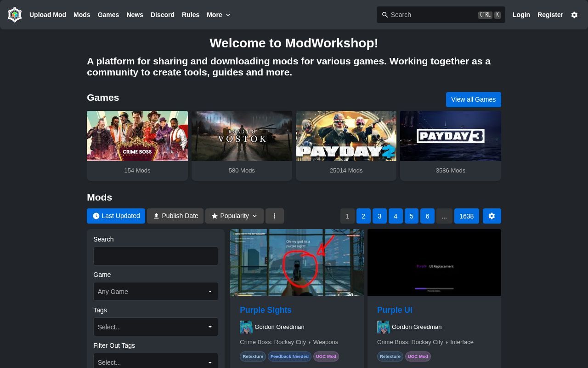
Task: Go to page 6 of mods
Action: [427, 216]
